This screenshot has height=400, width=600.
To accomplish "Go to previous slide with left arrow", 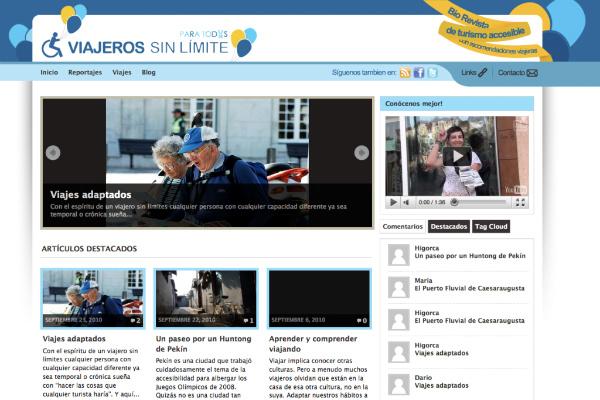I will 53,153.
